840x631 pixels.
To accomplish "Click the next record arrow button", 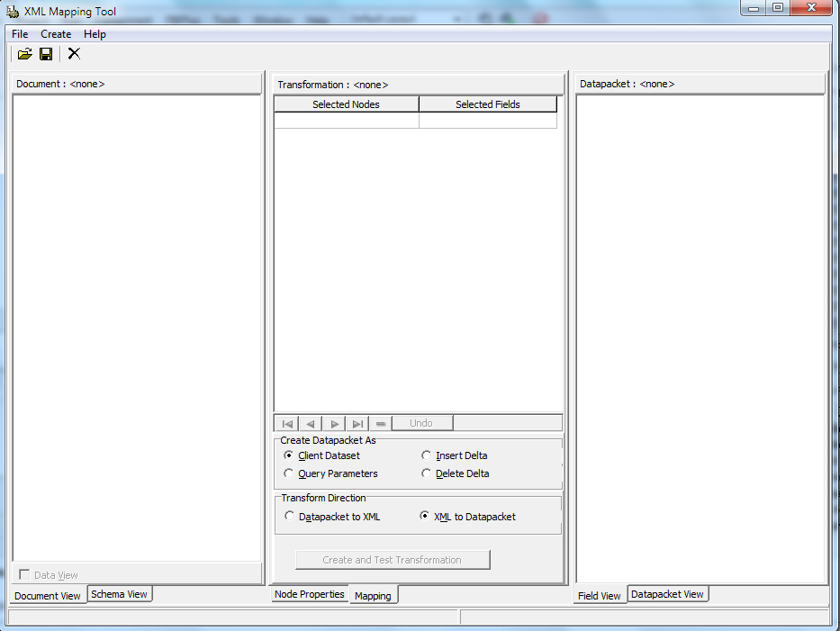I will coord(334,424).
